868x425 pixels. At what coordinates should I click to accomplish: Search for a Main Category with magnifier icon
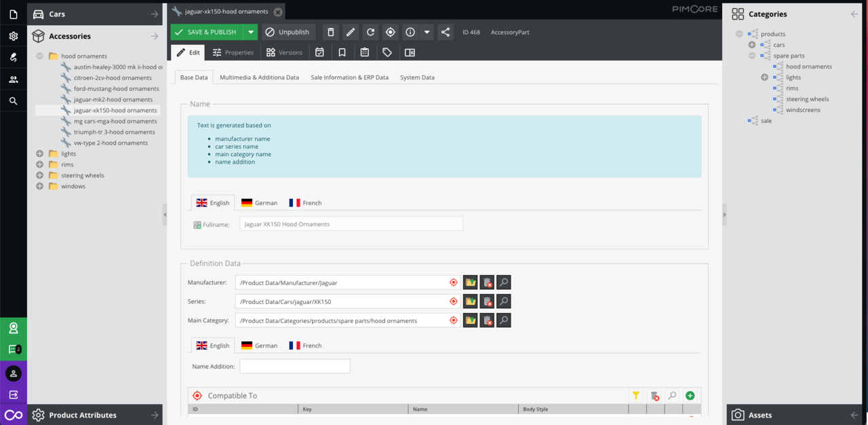(x=503, y=320)
